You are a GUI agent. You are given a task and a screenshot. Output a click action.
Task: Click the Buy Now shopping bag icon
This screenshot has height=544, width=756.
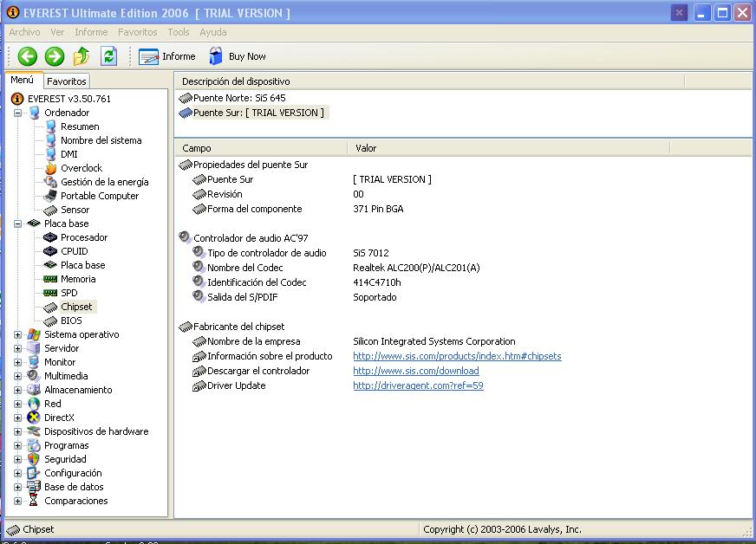216,56
